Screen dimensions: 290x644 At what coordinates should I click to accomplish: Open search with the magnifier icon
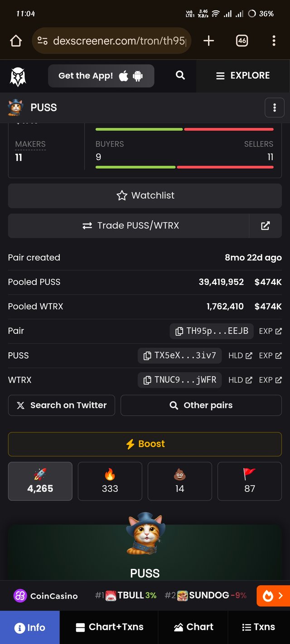coord(180,75)
